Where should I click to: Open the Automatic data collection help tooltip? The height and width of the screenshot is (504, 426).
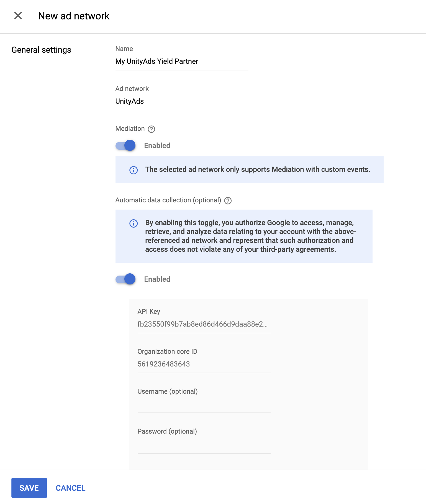pos(228,200)
